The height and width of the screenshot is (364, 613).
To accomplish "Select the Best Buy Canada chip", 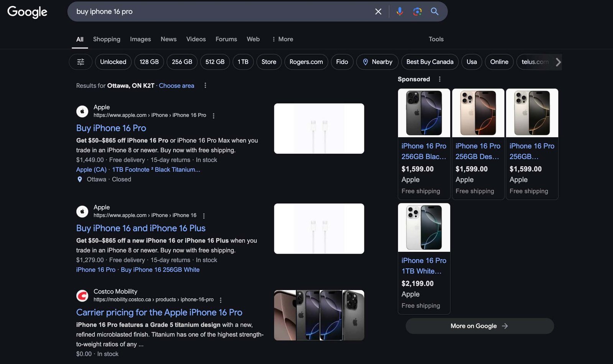I will [430, 62].
